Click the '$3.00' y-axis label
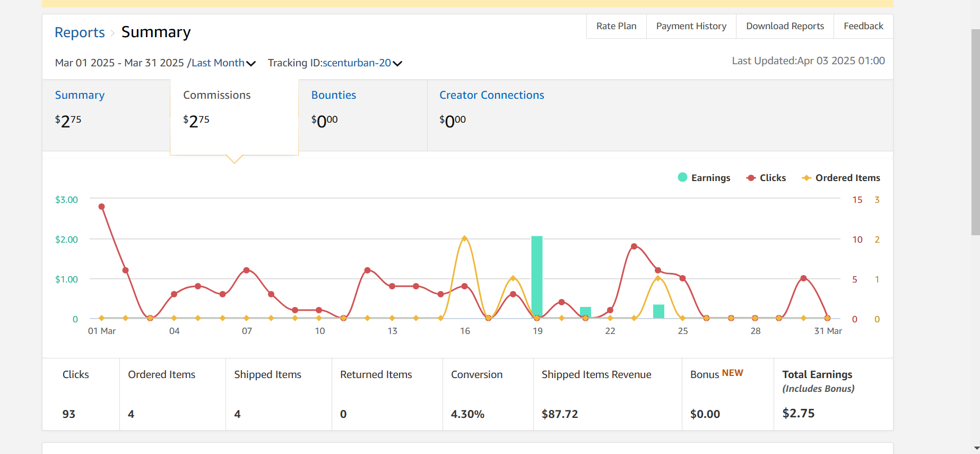980x454 pixels. (66, 200)
